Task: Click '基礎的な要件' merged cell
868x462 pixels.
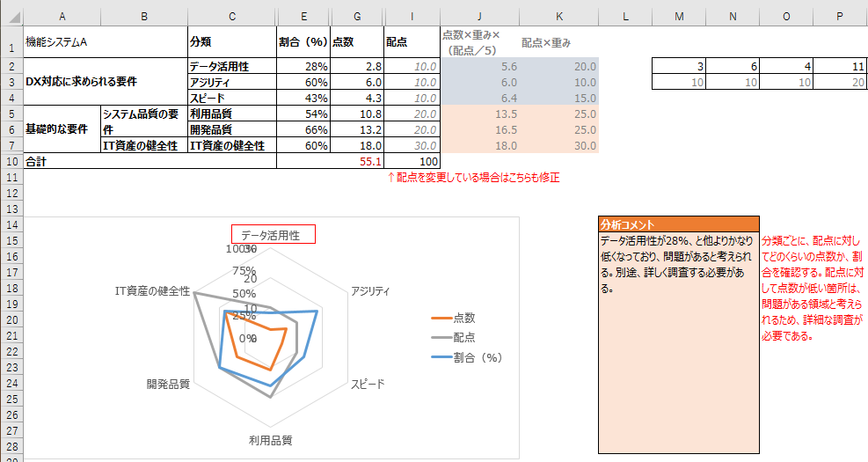Action: [62, 129]
